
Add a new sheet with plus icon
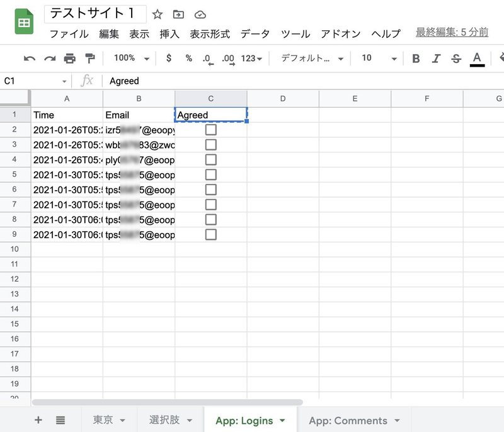click(x=38, y=420)
